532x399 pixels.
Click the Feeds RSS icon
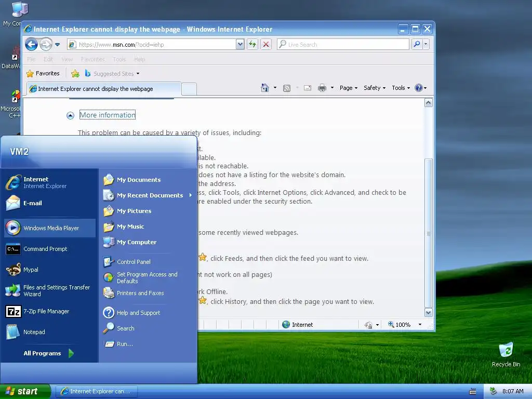pyautogui.click(x=287, y=88)
